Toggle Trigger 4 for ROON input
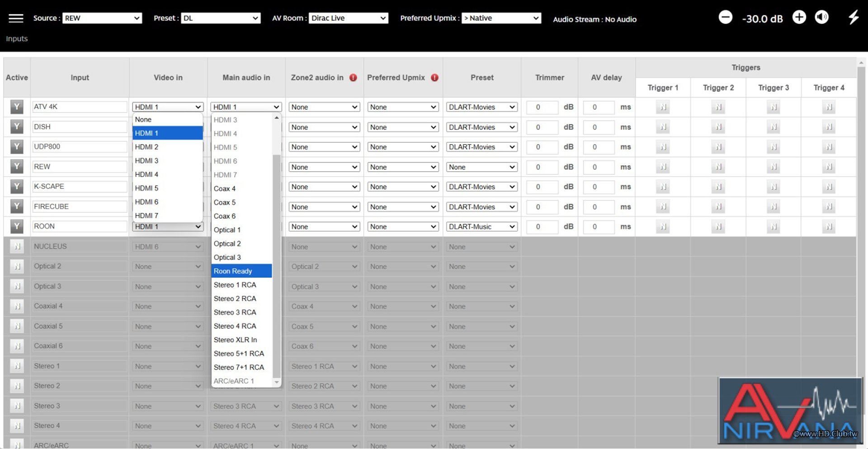 click(x=829, y=227)
